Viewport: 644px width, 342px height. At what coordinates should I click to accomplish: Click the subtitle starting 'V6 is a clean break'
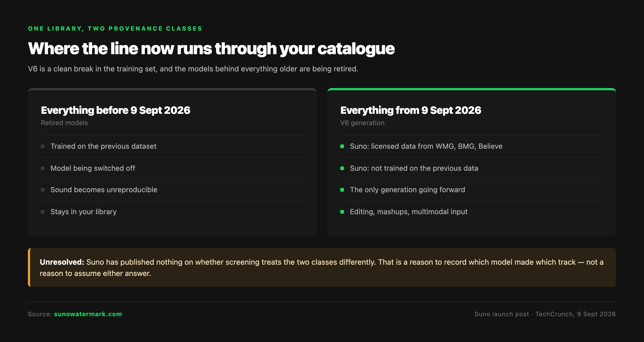pos(193,69)
